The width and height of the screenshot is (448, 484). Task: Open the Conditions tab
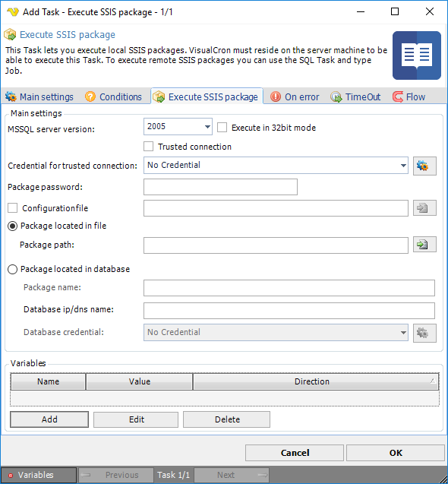pos(114,97)
